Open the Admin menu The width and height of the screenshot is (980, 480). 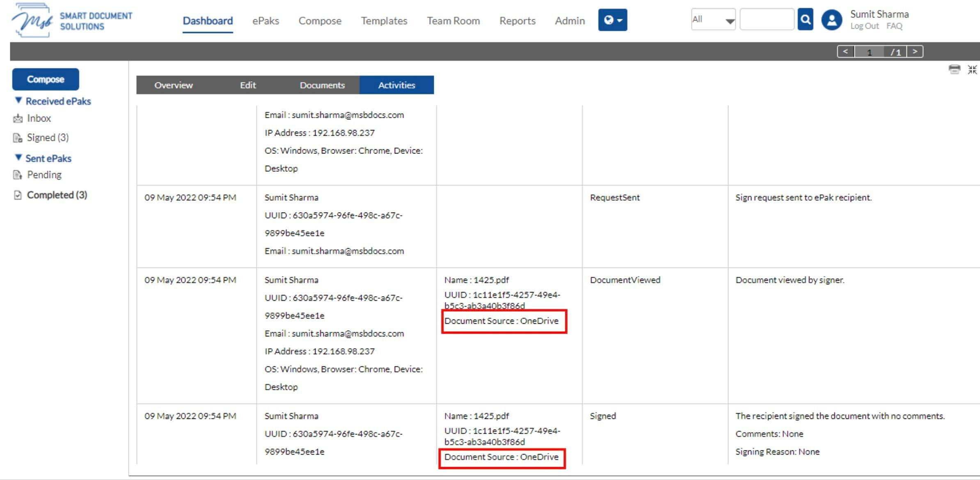(x=570, y=21)
